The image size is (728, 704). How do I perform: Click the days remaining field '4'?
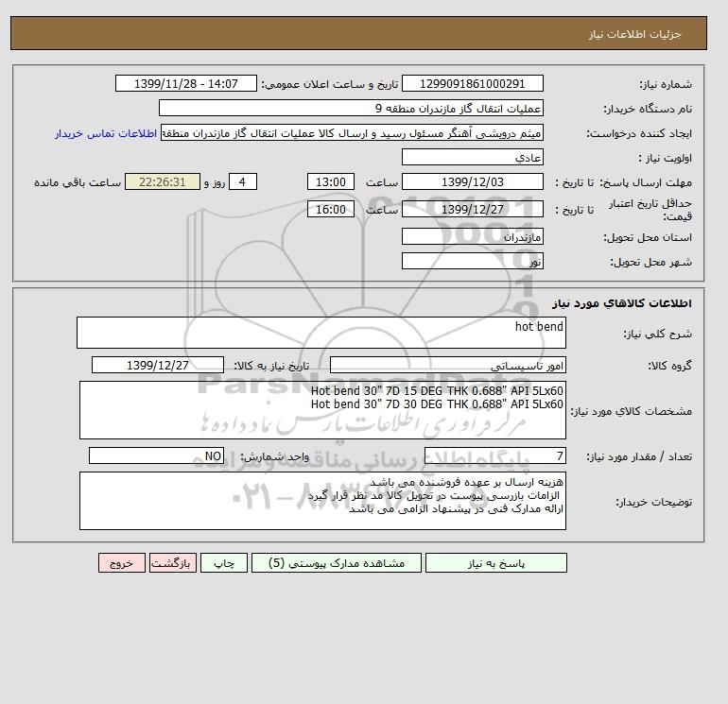(x=242, y=182)
